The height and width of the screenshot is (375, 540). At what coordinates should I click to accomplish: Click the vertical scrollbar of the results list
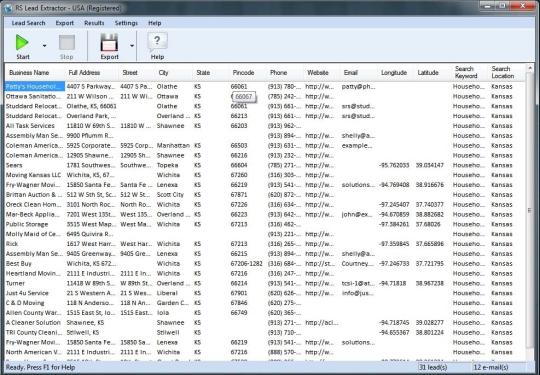pos(530,210)
